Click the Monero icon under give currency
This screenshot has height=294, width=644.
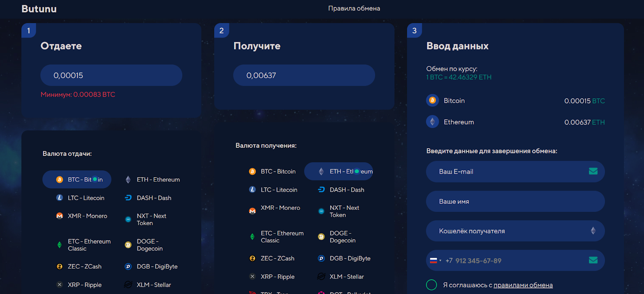[x=60, y=216]
